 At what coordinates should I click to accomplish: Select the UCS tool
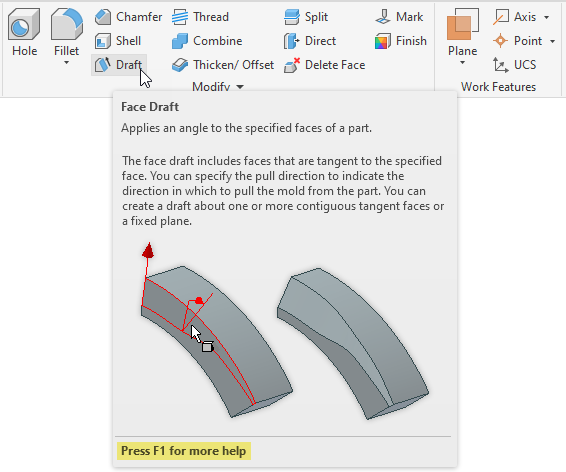click(x=514, y=65)
